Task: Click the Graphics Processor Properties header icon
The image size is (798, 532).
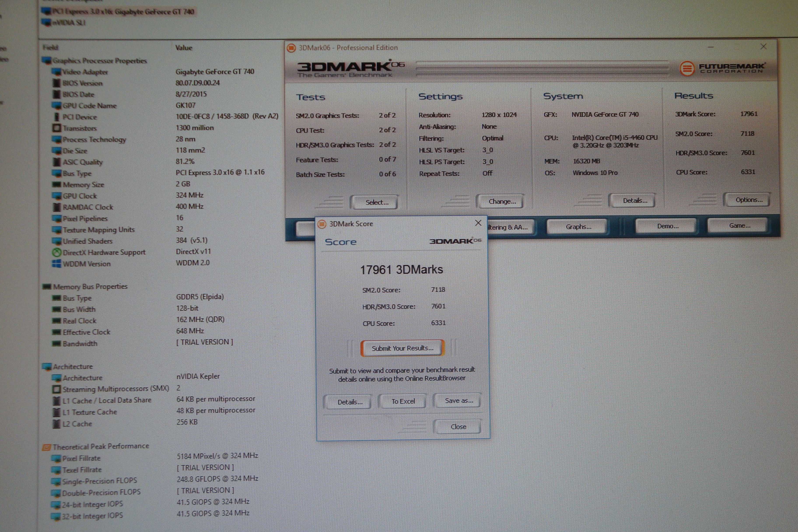Action: coord(46,61)
